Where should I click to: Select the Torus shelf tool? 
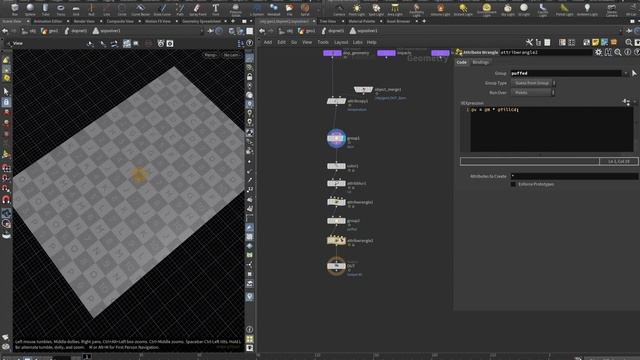pos(61,9)
